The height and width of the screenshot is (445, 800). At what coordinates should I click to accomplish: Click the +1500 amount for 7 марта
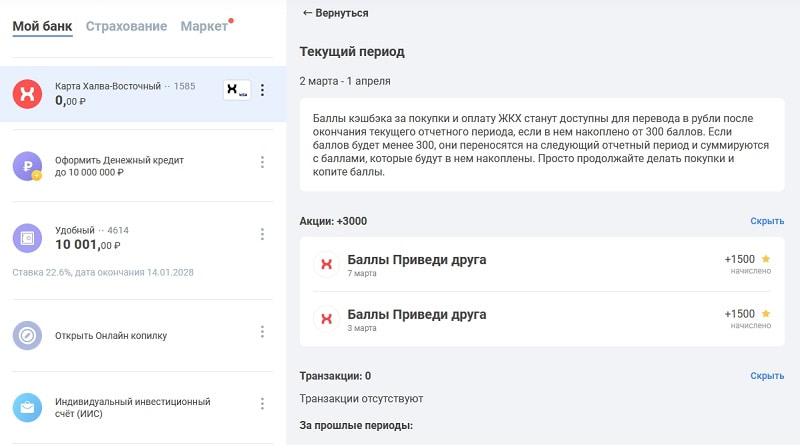click(740, 259)
